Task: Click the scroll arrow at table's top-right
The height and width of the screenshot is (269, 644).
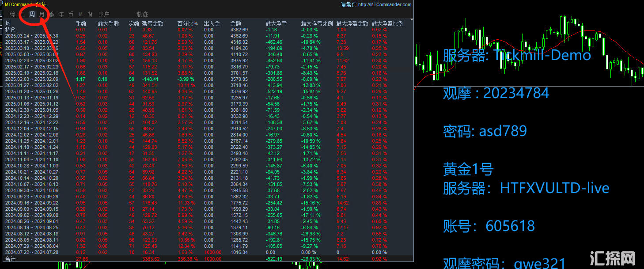Action: coord(412,20)
